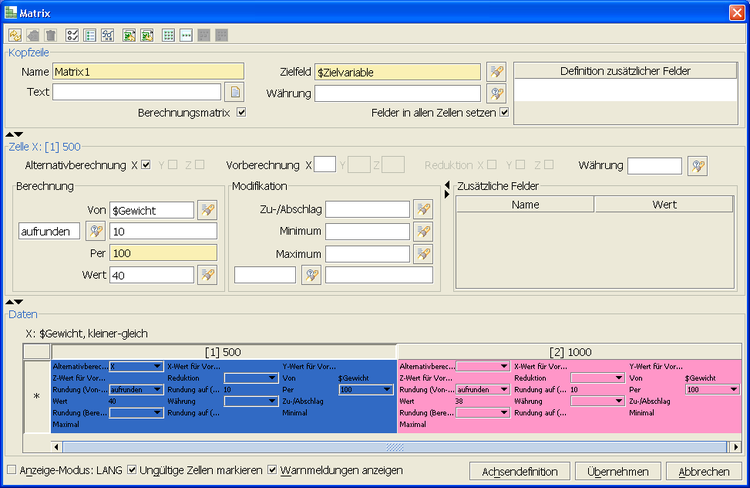Open the variable picker next to Zielfeld
This screenshot has height=488, width=750.
click(x=496, y=71)
